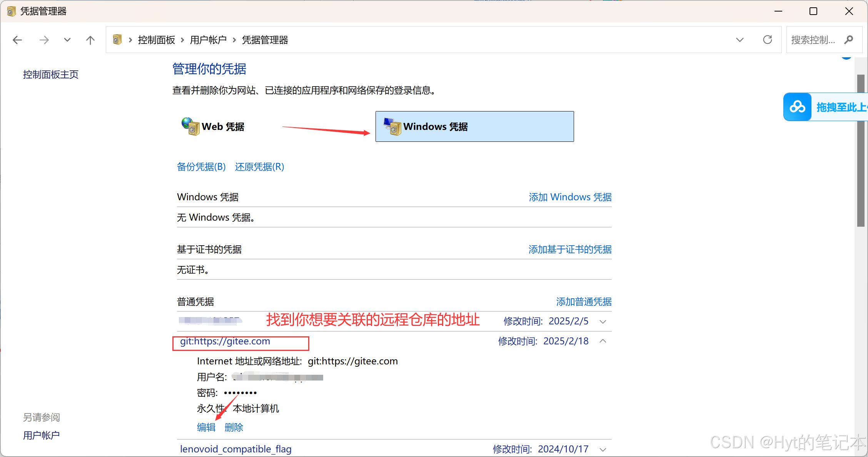Viewport: 868px width, 457px height.
Task: Click the 添加普通凭据 link
Action: coord(583,302)
